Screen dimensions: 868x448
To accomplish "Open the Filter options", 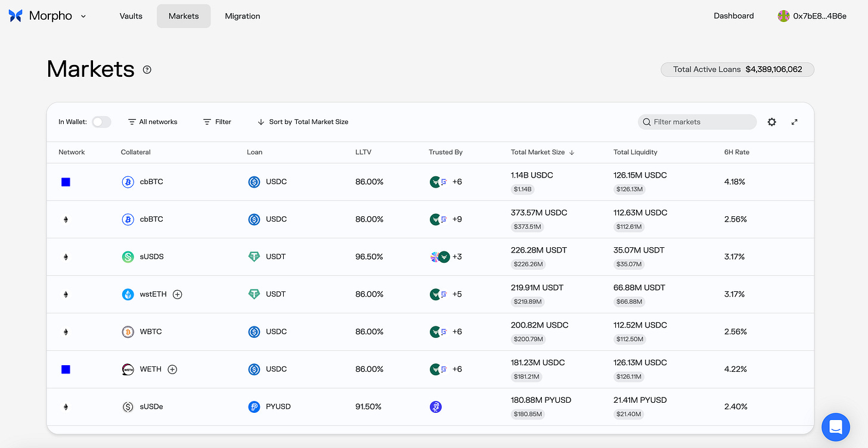I will point(217,122).
